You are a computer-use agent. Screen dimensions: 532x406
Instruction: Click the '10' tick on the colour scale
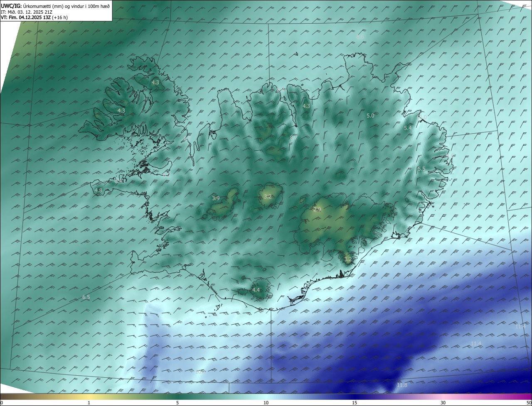pyautogui.click(x=266, y=403)
